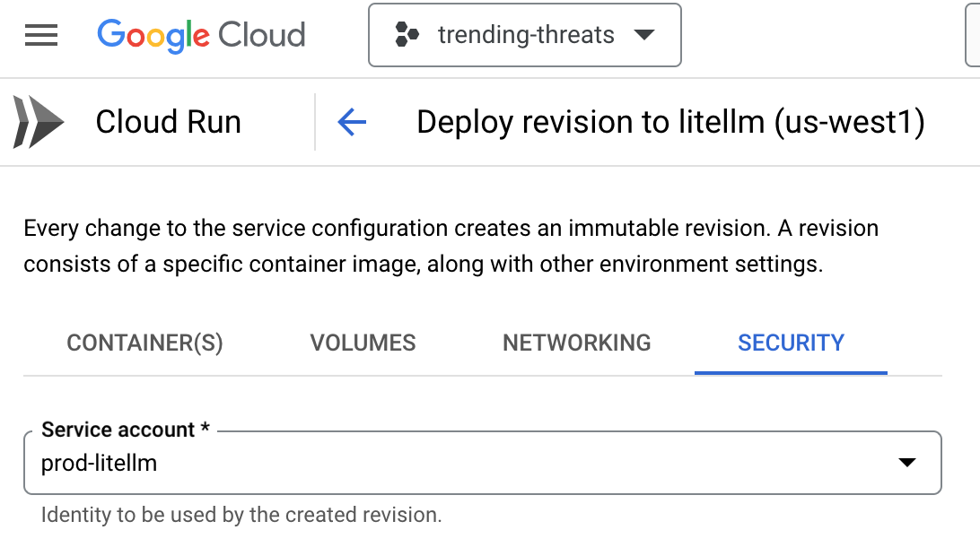Click the partially visible box at top right

pyautogui.click(x=972, y=35)
